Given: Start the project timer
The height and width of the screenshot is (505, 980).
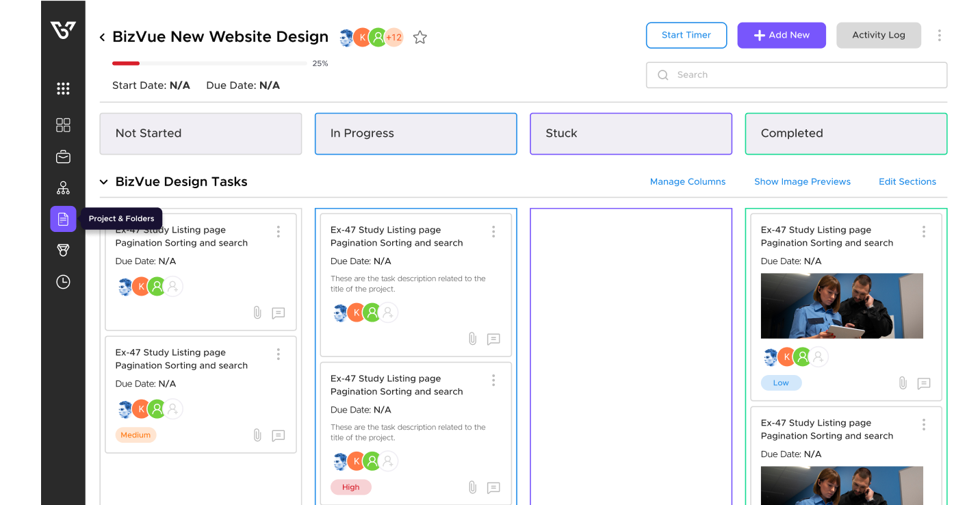Looking at the screenshot, I should 686,35.
